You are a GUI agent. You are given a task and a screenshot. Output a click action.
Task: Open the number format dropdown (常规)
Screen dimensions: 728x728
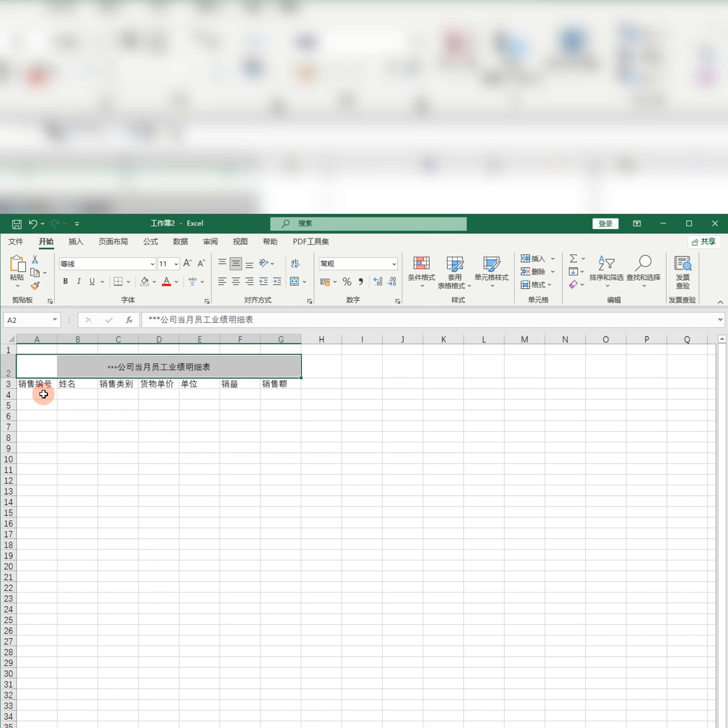(x=394, y=264)
